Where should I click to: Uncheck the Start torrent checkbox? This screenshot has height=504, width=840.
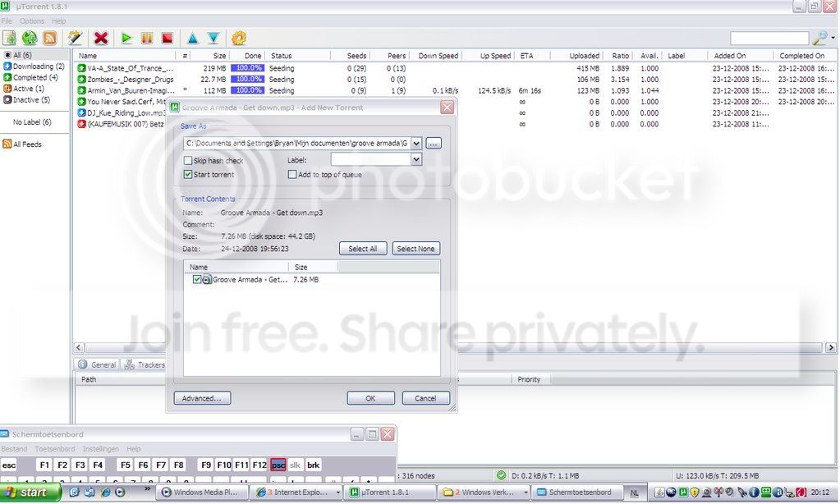coord(188,174)
